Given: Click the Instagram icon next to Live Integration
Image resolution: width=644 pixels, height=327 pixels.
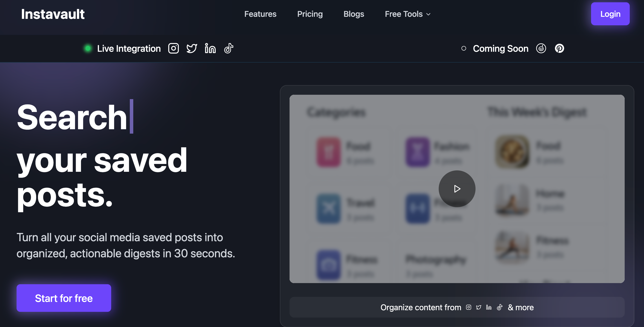Looking at the screenshot, I should pos(173,49).
